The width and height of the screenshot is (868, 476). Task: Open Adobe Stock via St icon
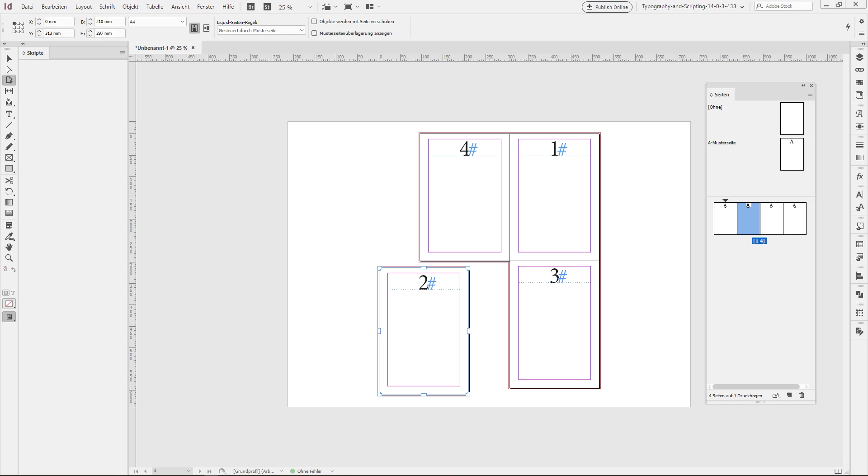click(x=267, y=7)
